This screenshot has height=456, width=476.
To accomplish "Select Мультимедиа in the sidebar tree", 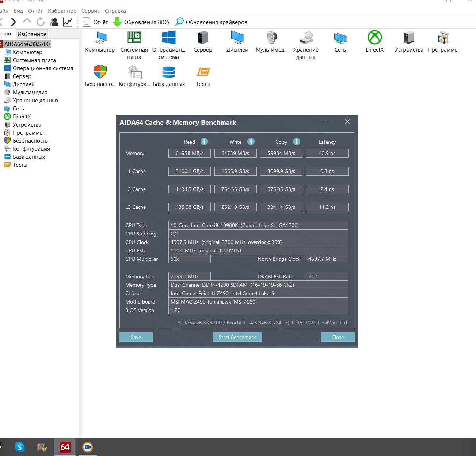I will 30,93.
